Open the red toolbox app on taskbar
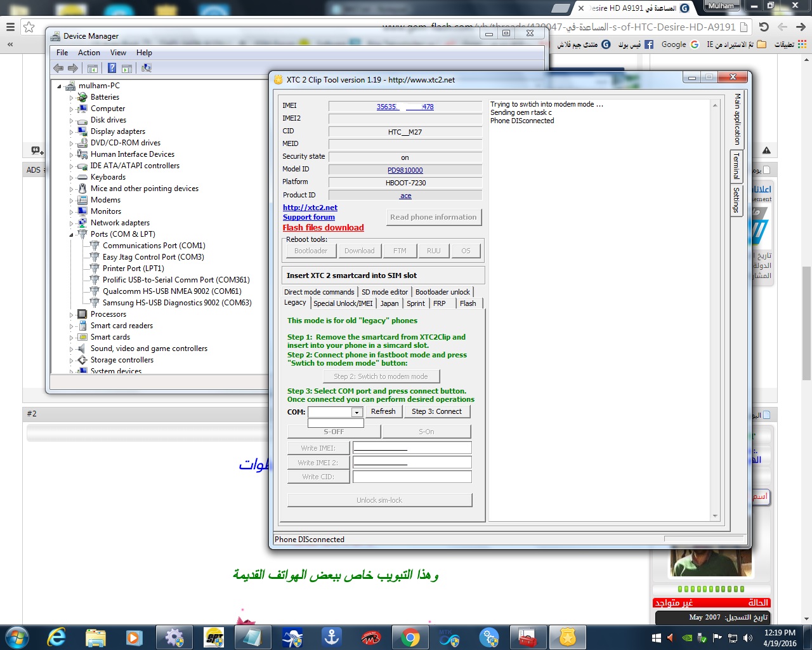The width and height of the screenshot is (812, 650). click(528, 637)
